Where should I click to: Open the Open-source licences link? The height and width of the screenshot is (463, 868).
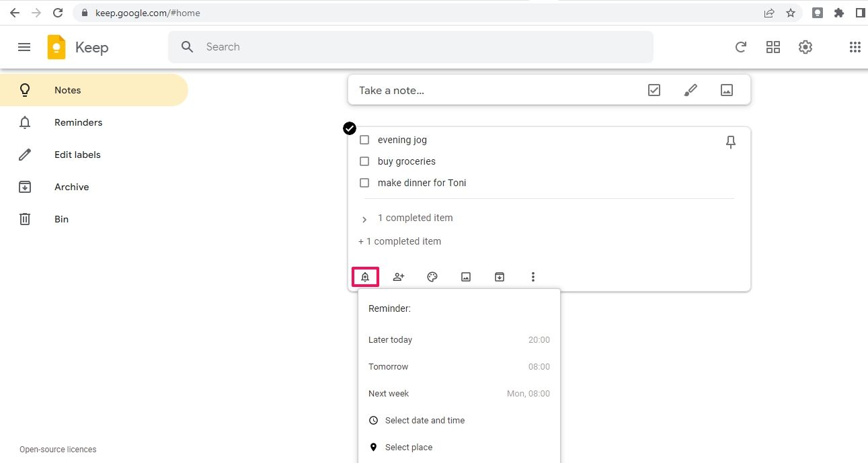pyautogui.click(x=58, y=450)
